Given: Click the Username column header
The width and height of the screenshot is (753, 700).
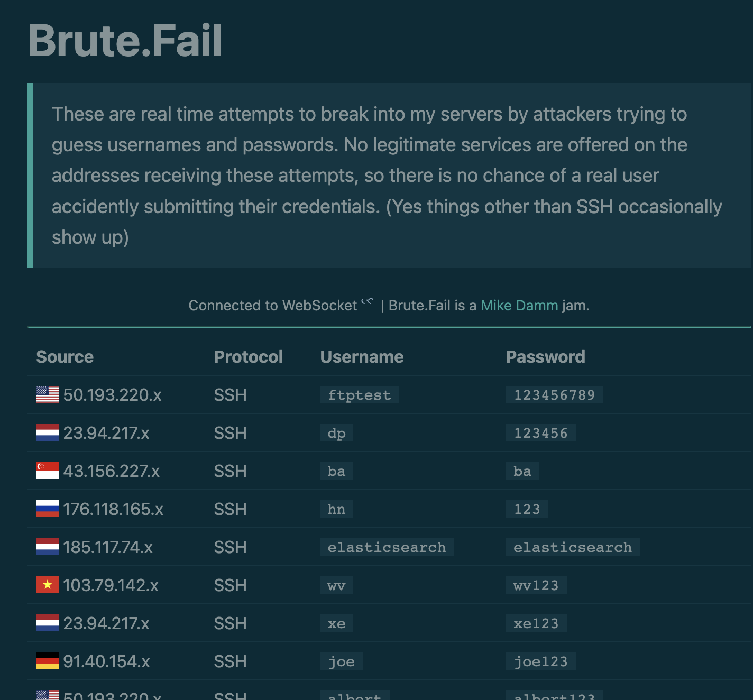Looking at the screenshot, I should tap(362, 357).
